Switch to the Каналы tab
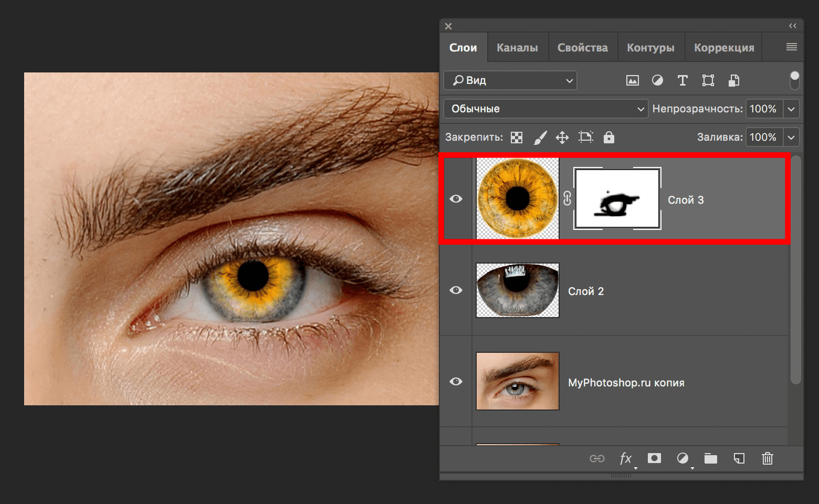The image size is (819, 504). click(x=517, y=47)
